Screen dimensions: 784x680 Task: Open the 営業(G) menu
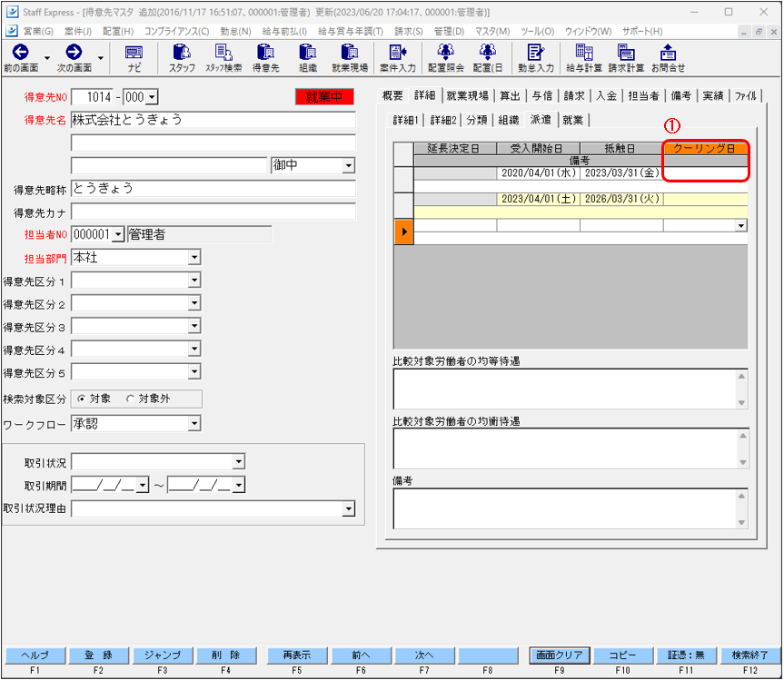click(x=38, y=31)
